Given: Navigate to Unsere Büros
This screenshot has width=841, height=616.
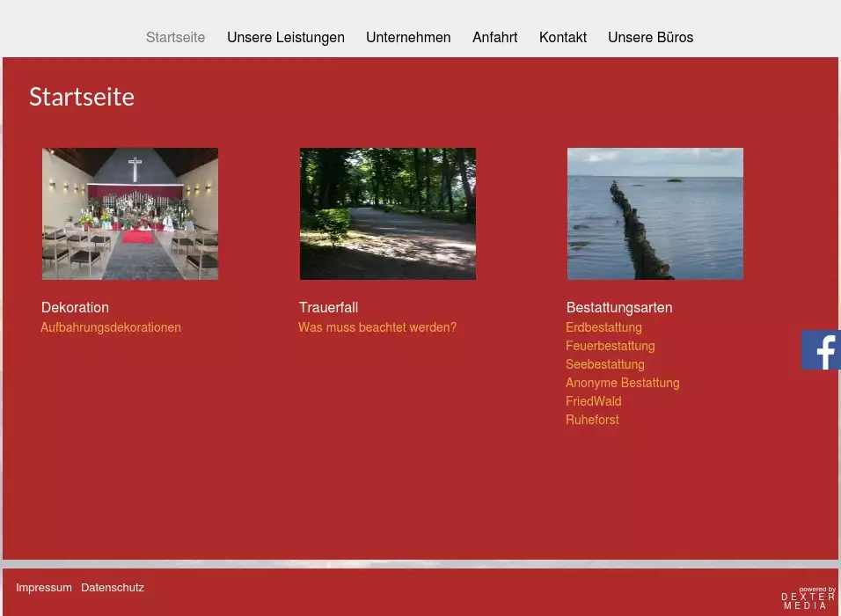Looking at the screenshot, I should [650, 37].
